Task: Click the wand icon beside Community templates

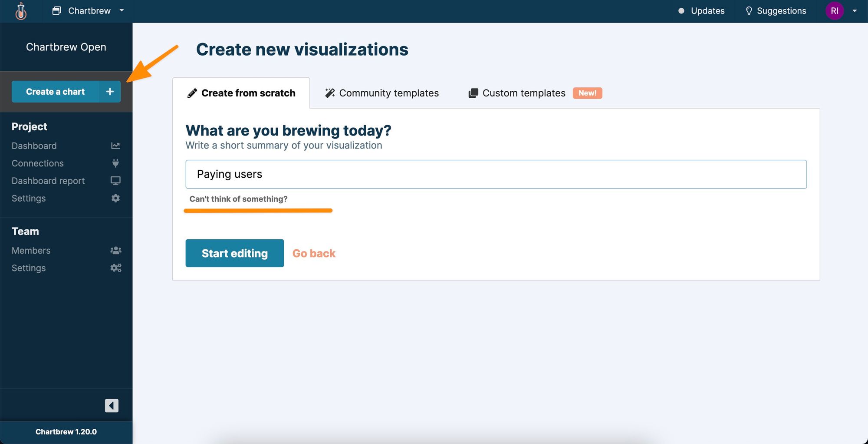Action: coord(329,93)
